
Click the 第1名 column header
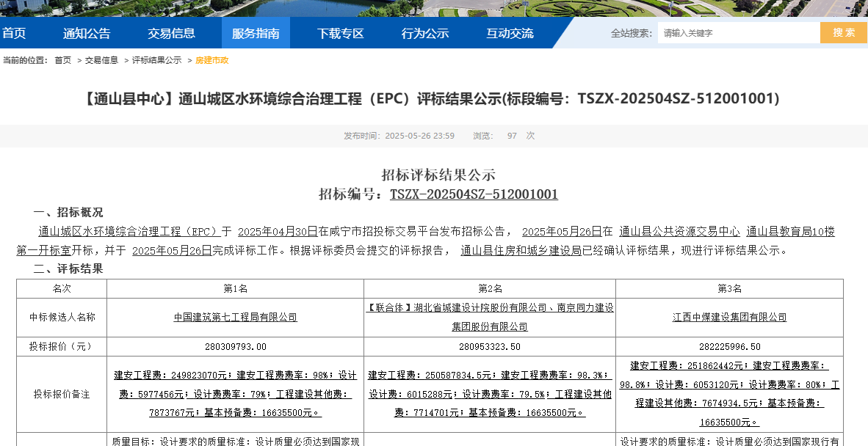pyautogui.click(x=235, y=289)
